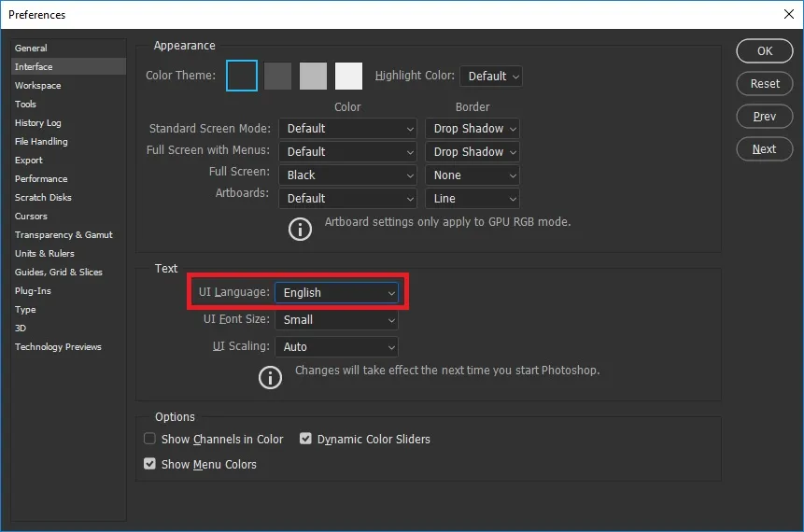Click the OK button

click(x=765, y=51)
